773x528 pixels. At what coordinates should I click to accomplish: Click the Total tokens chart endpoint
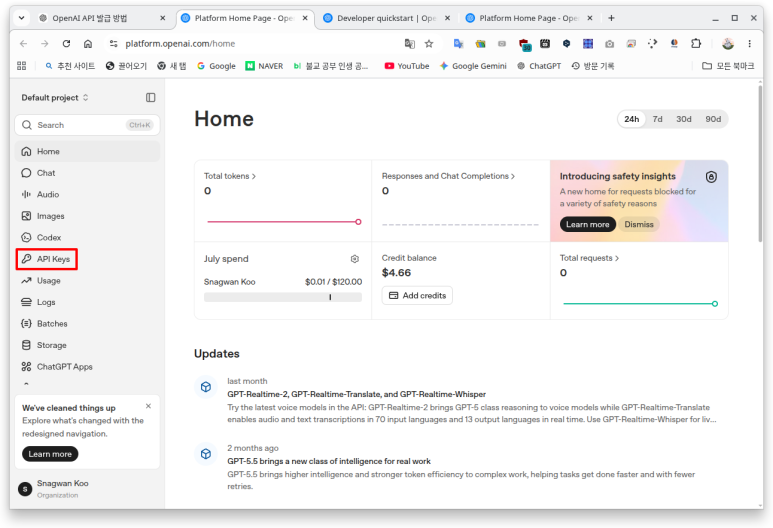tap(358, 222)
